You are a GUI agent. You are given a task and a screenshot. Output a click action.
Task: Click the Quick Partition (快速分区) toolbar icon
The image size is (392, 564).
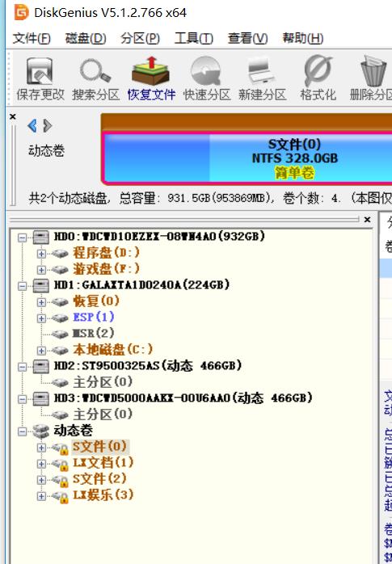coord(207,78)
